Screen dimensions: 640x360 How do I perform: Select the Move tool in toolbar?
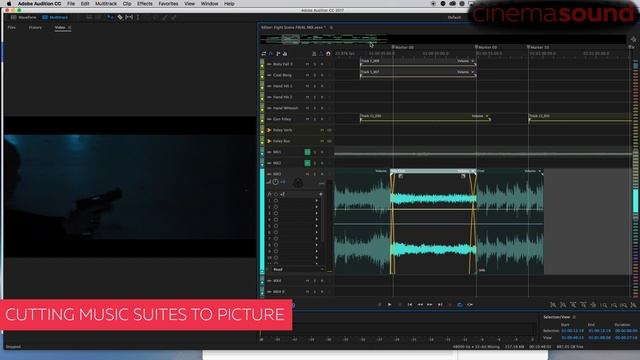point(110,18)
